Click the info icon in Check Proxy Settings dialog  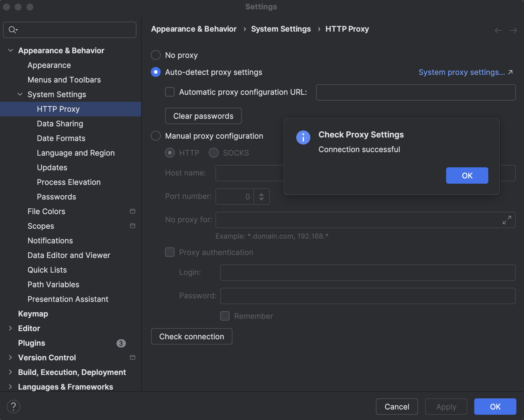[x=303, y=137]
